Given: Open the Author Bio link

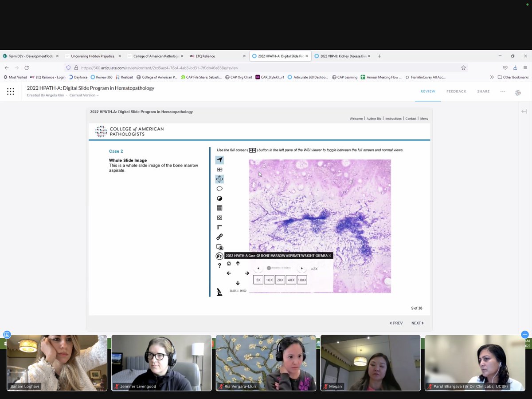Looking at the screenshot, I should click(x=374, y=119).
